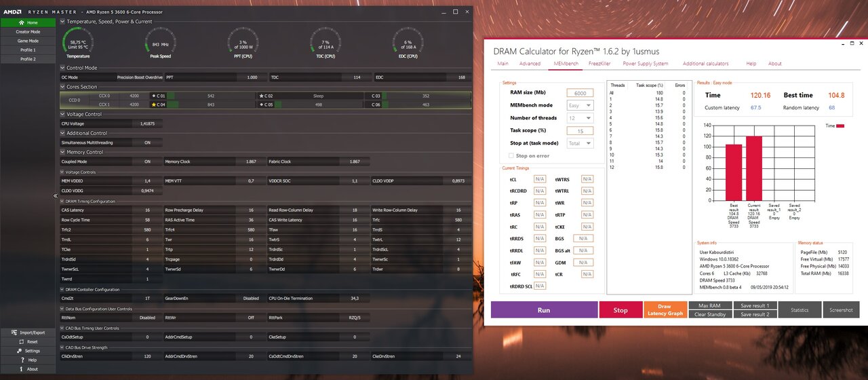The image size is (868, 380).
Task: Click the Clear Standby button
Action: tap(709, 314)
